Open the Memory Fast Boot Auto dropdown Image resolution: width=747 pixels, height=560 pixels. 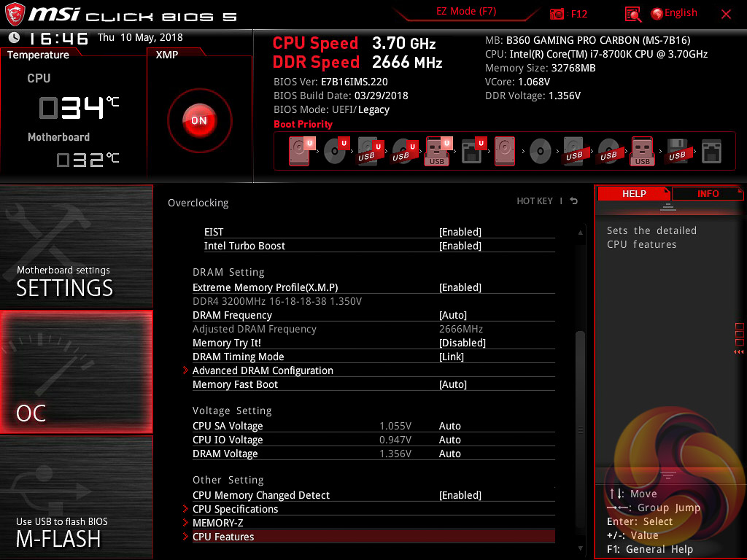(x=453, y=384)
